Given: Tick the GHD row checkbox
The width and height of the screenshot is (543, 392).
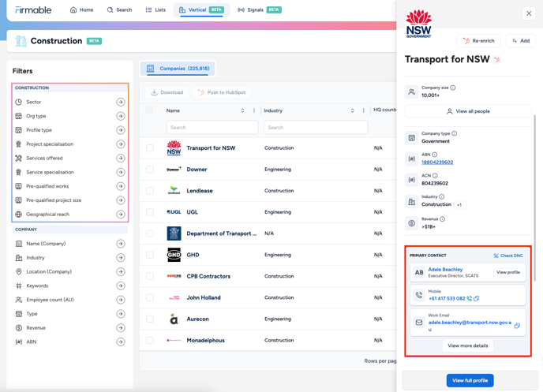Looking at the screenshot, I should pos(150,255).
